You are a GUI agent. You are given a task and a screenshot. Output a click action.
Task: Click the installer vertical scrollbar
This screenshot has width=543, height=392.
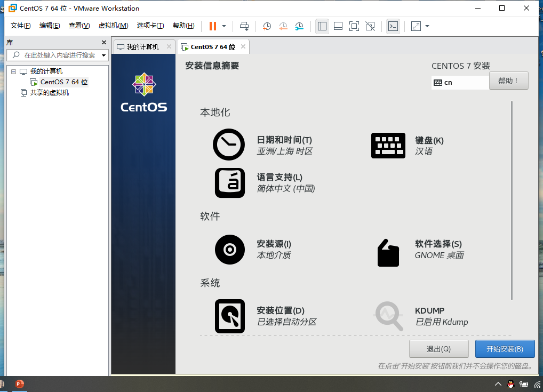pyautogui.click(x=512, y=201)
